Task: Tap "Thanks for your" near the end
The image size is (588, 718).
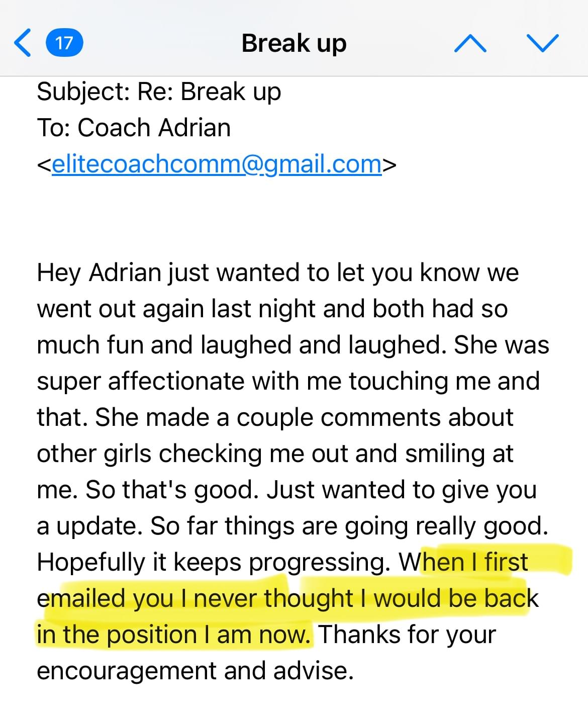Action: point(407,635)
